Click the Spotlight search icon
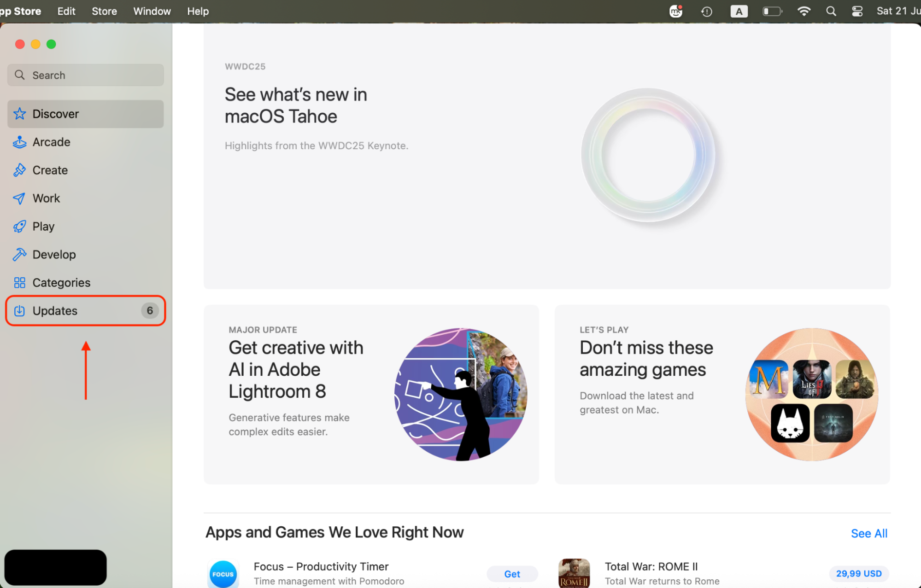921x588 pixels. [x=831, y=11]
